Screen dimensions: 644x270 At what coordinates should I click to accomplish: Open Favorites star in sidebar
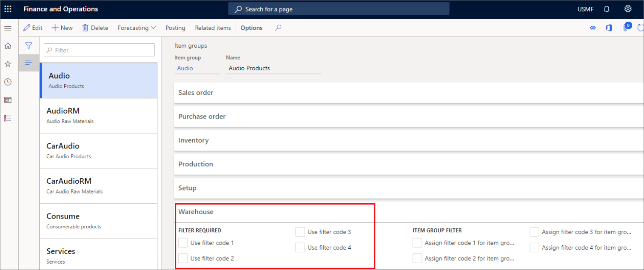pyautogui.click(x=8, y=64)
